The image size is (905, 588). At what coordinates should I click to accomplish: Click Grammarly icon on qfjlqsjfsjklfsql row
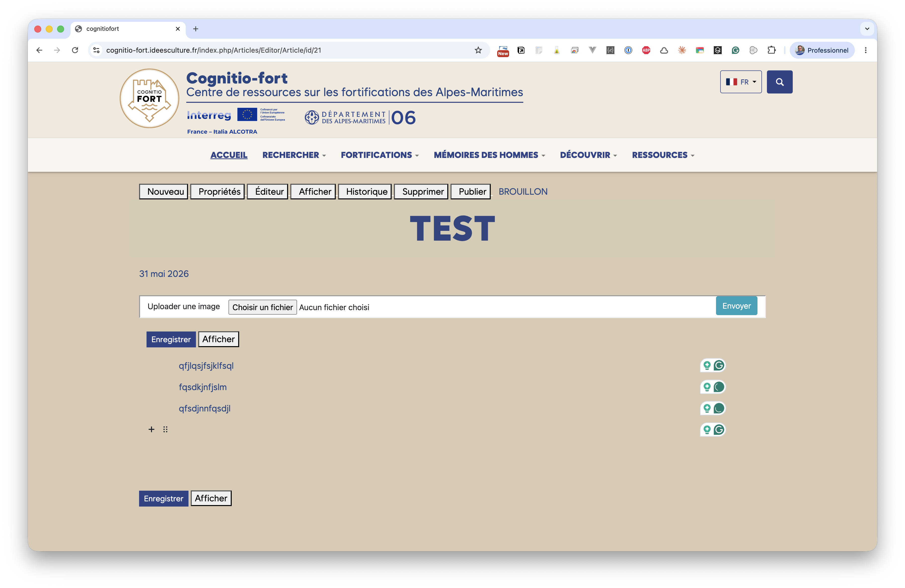719,366
